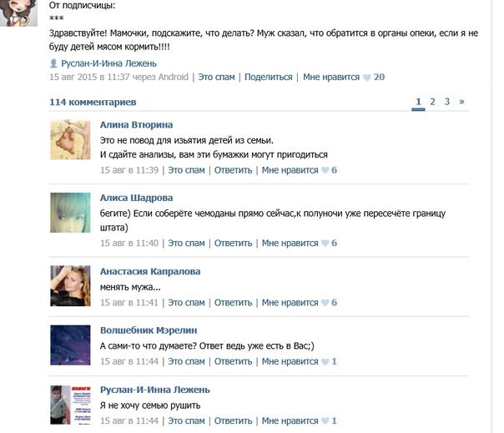Click the heart icon on Алина Втюрина's comment
The width and height of the screenshot is (504, 433).
pos(325,170)
